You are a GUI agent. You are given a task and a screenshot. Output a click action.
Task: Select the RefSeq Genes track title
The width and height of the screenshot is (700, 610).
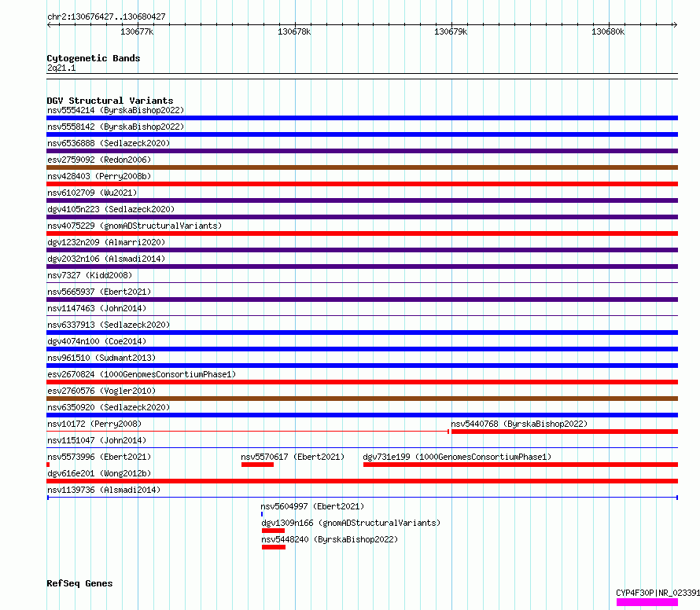tap(79, 583)
